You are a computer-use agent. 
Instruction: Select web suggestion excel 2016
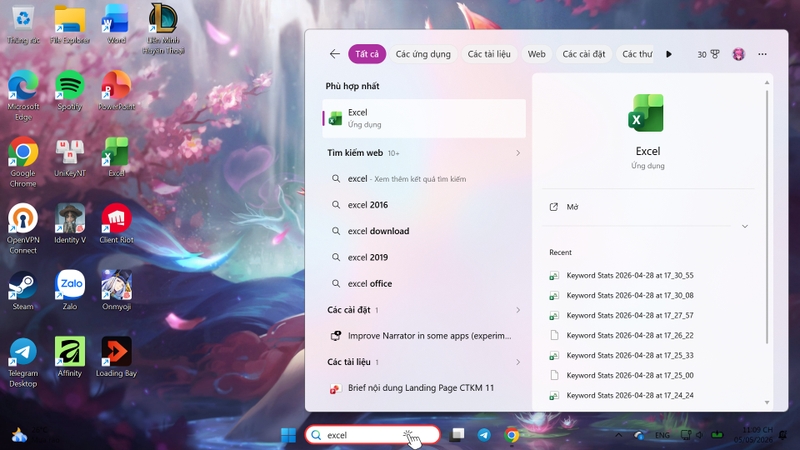(424, 205)
